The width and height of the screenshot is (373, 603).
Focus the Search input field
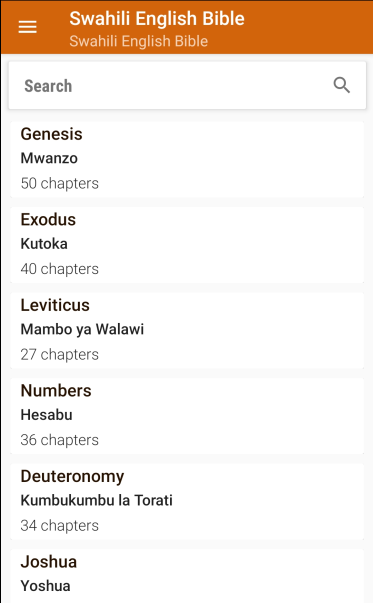[187, 85]
